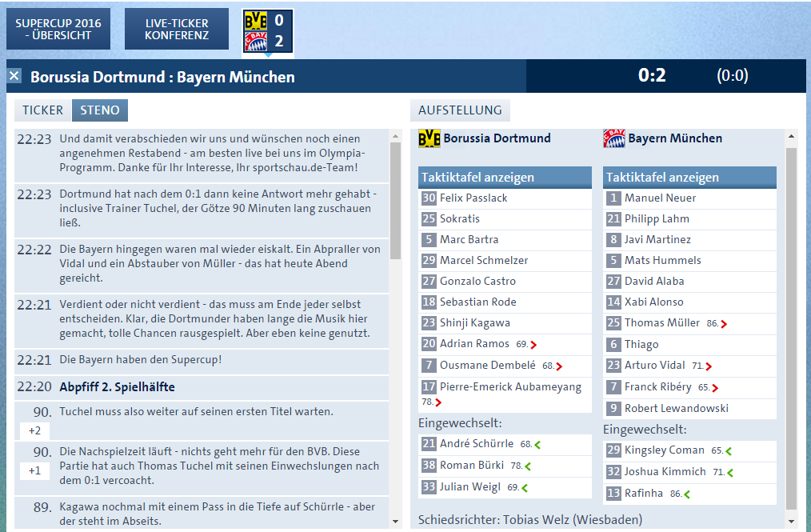The image size is (811, 532).
Task: Open the Live-Ticker Konferenz view
Action: [177, 29]
